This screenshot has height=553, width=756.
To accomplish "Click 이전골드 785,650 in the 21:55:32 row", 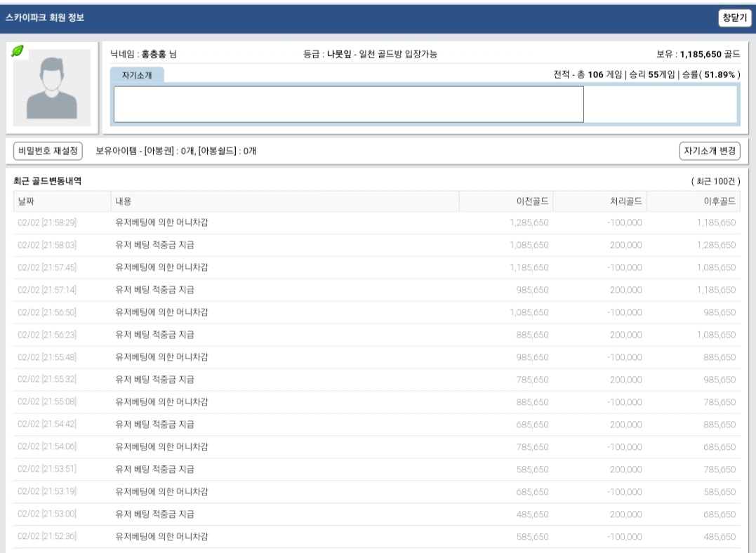I will point(532,380).
